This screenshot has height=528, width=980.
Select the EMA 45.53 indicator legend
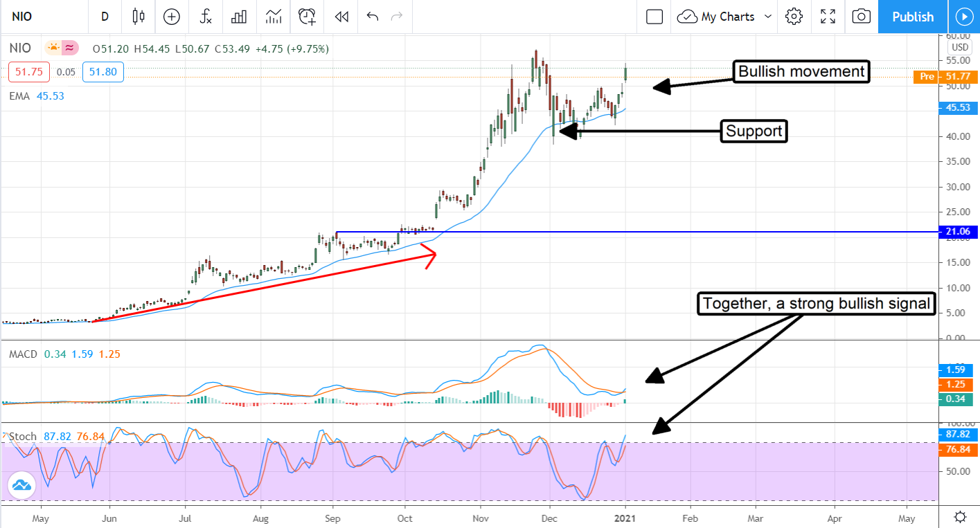click(x=36, y=96)
